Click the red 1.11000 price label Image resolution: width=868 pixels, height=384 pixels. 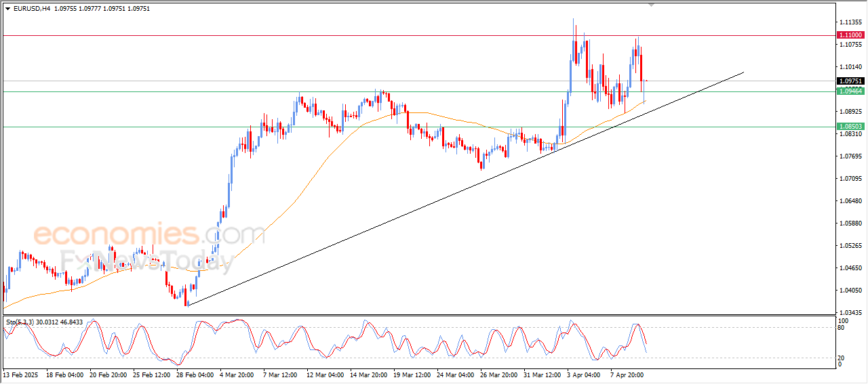[x=850, y=35]
